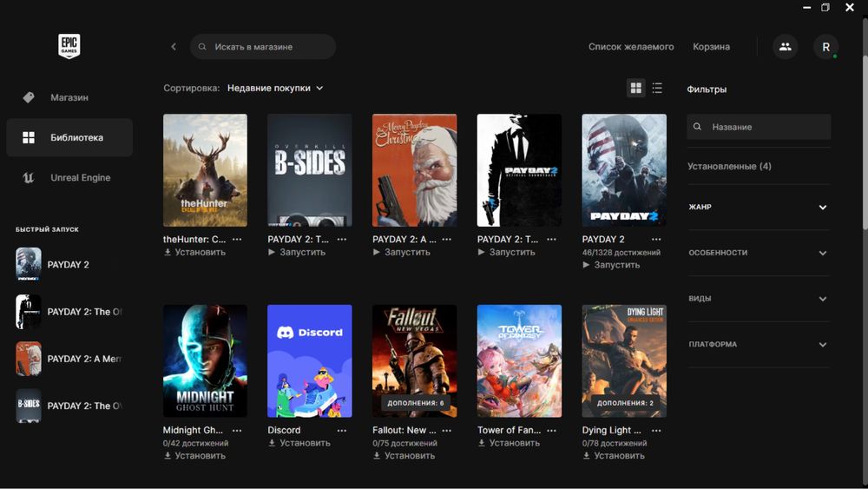Open the Недавние покупки sort dropdown

[x=275, y=88]
